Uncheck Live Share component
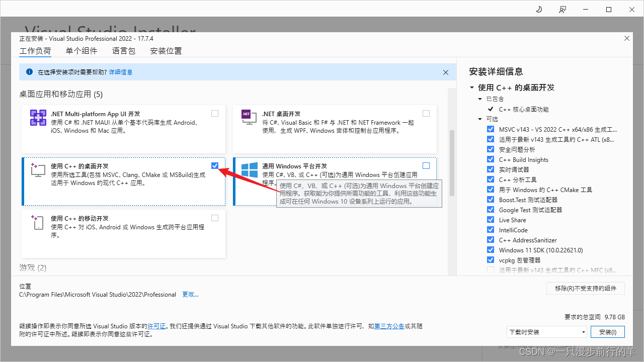 coord(491,220)
